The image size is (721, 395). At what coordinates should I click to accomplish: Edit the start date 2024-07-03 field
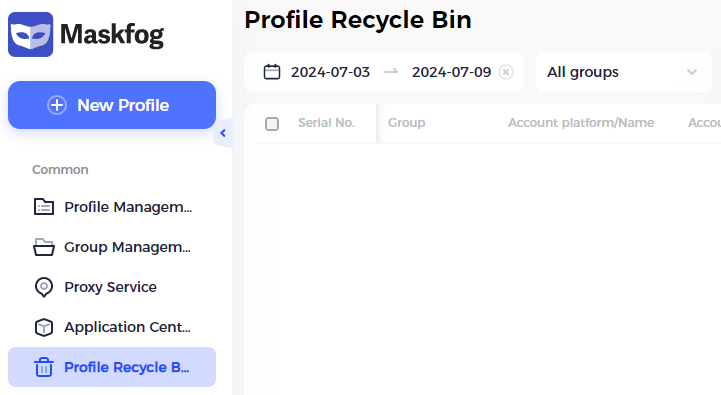(x=330, y=72)
